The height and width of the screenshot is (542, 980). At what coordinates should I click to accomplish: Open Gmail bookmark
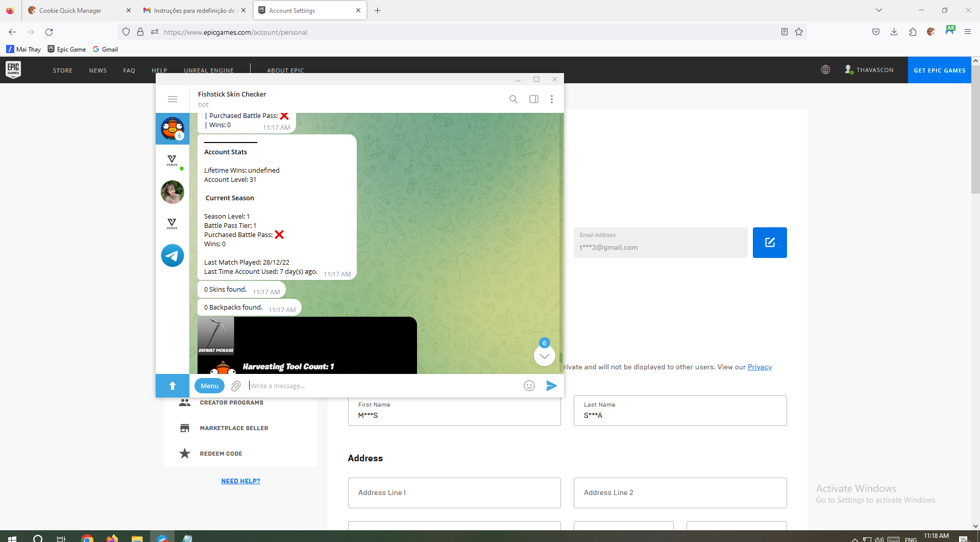105,49
